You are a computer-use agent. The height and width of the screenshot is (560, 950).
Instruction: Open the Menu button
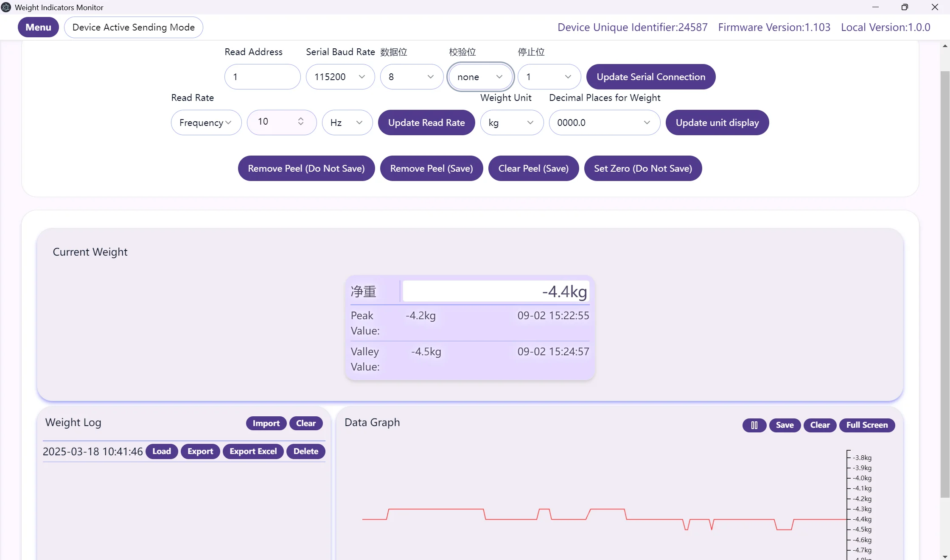coord(38,27)
